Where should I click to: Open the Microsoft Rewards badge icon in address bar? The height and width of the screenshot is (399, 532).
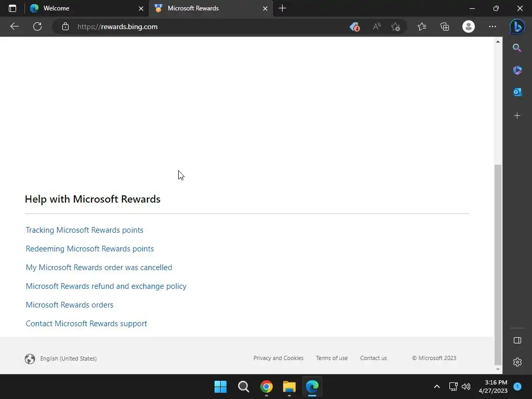354,26
